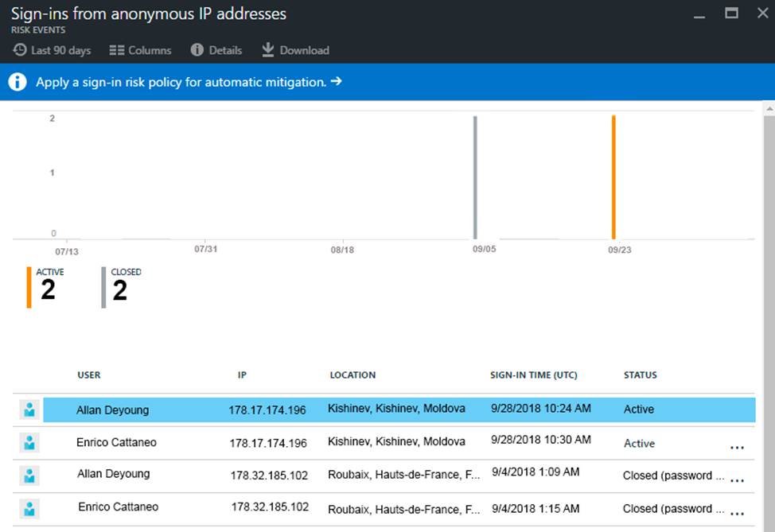The image size is (775, 532).
Task: Apply a sign-in risk policy link
Action: pos(189,82)
